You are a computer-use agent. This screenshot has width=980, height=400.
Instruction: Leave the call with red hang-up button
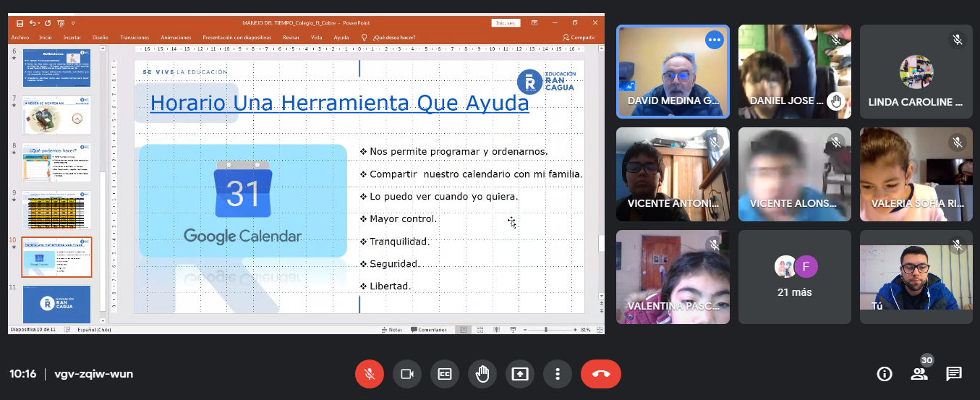click(x=600, y=374)
